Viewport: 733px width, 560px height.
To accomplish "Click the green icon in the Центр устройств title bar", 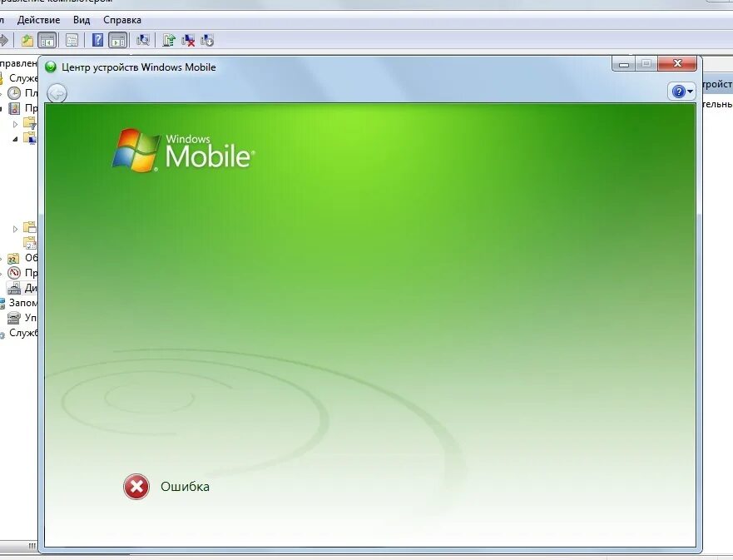I will [x=50, y=67].
